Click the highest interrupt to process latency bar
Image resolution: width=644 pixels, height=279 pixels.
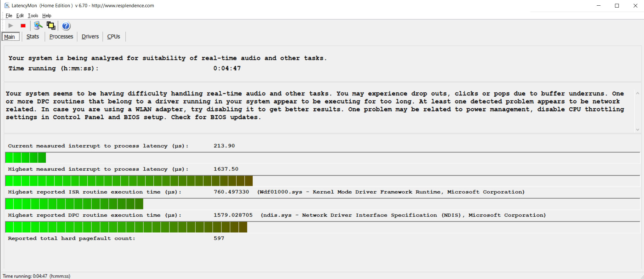(x=322, y=181)
